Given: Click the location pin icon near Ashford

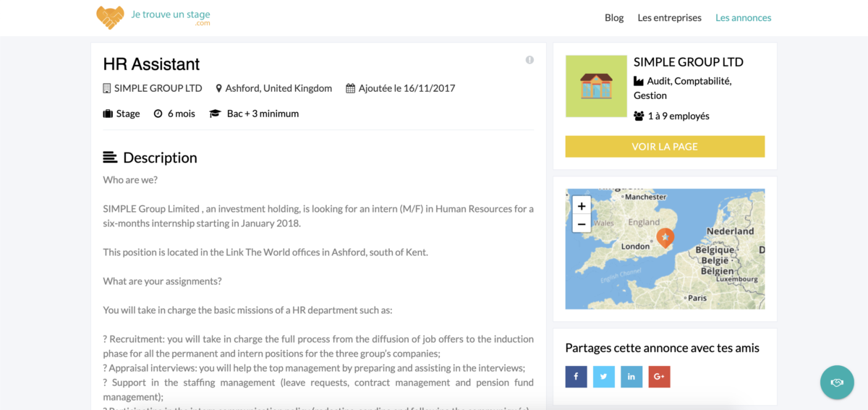Looking at the screenshot, I should pos(219,88).
